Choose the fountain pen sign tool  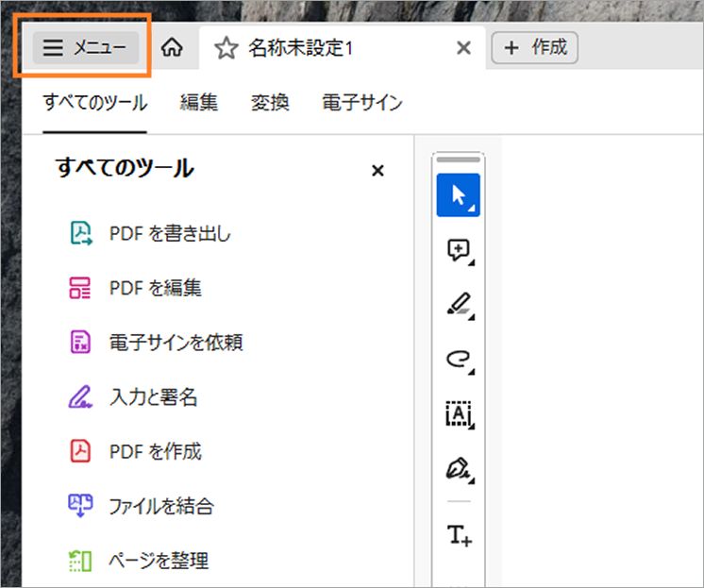[460, 469]
